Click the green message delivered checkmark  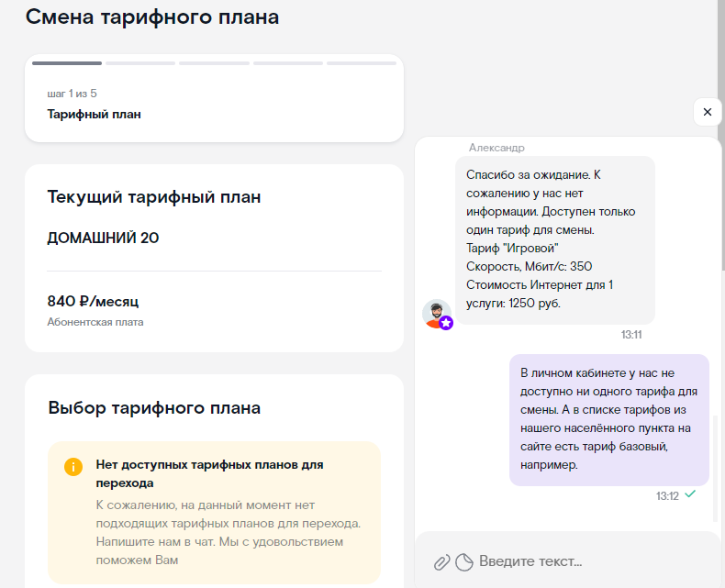690,494
